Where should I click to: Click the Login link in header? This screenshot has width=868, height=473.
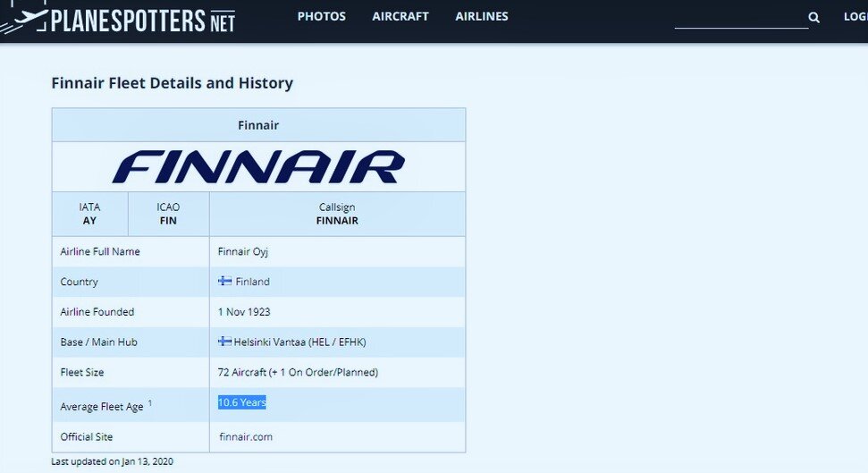coord(855,17)
